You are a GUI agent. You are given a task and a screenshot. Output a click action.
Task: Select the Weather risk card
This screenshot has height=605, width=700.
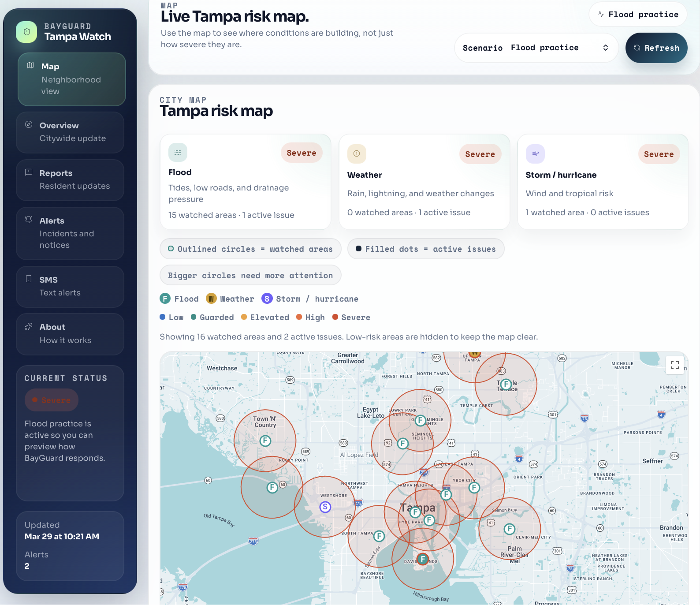[x=424, y=182]
